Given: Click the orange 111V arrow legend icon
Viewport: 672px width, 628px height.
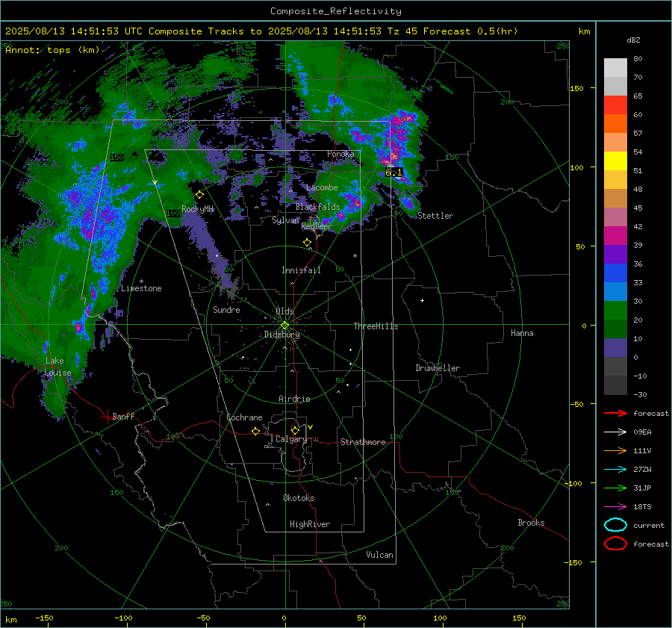Looking at the screenshot, I should (615, 450).
